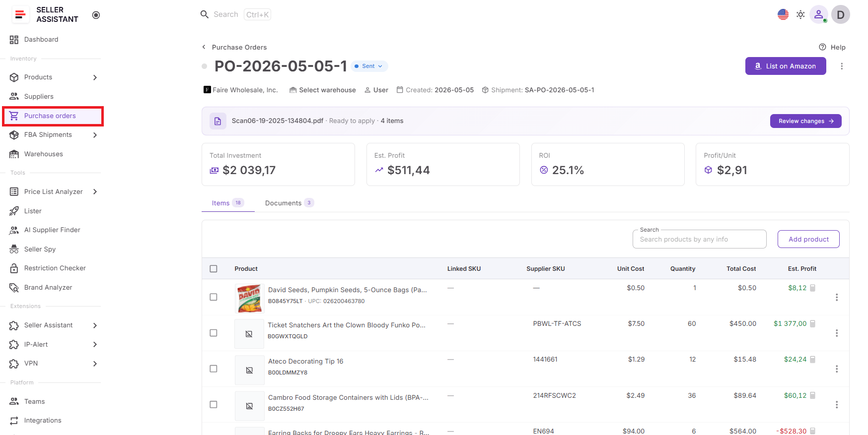Screen dimensions: 868x435
Task: Open profit calculator for $8,12 row
Action: (813, 288)
